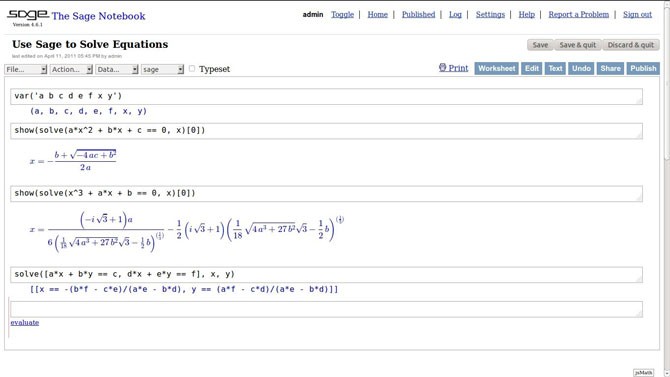Open the Share tab
This screenshot has width=670, height=377.
(x=610, y=68)
